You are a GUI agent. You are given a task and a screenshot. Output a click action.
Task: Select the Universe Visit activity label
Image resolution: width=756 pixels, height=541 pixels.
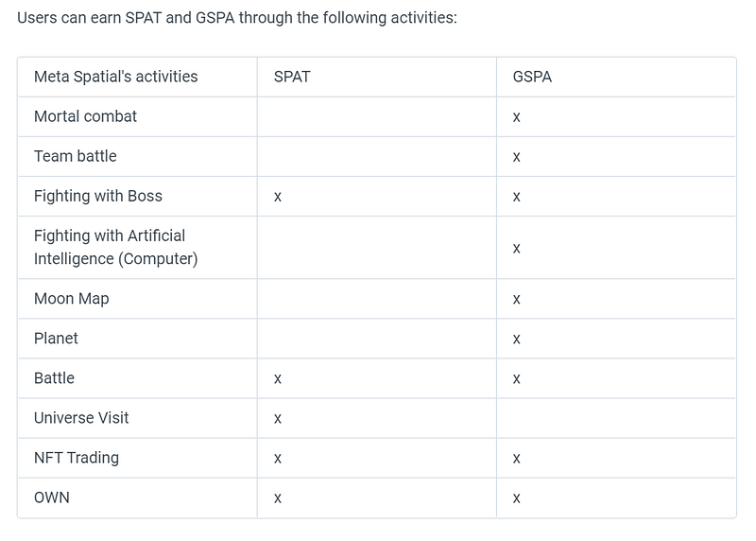pos(81,418)
